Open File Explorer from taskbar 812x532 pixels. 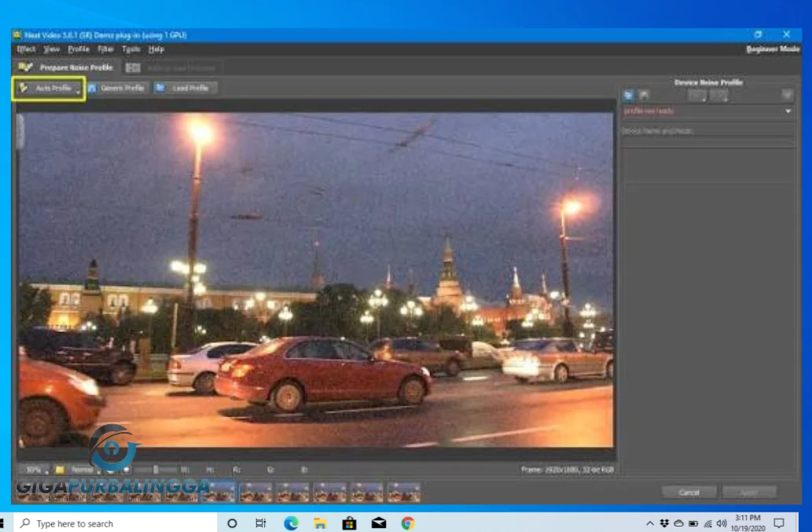tap(320, 523)
